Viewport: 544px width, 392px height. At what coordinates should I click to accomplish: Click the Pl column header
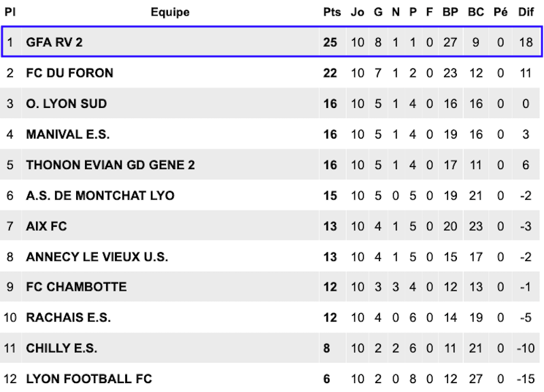10,12
